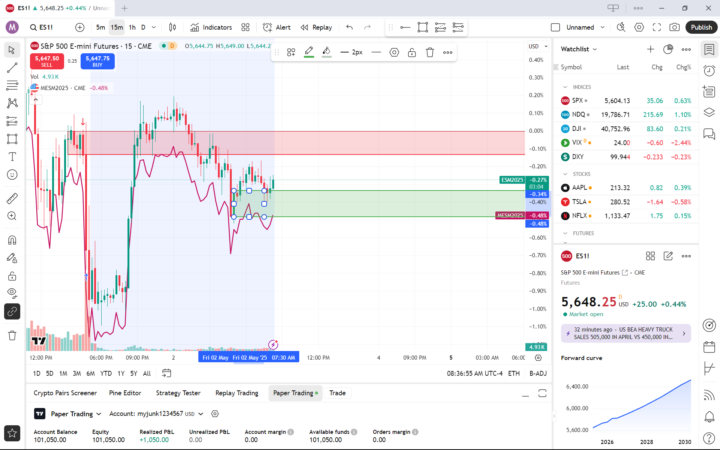720x450 pixels.
Task: Expand the Unnamed layout dropdown
Action: tap(602, 28)
